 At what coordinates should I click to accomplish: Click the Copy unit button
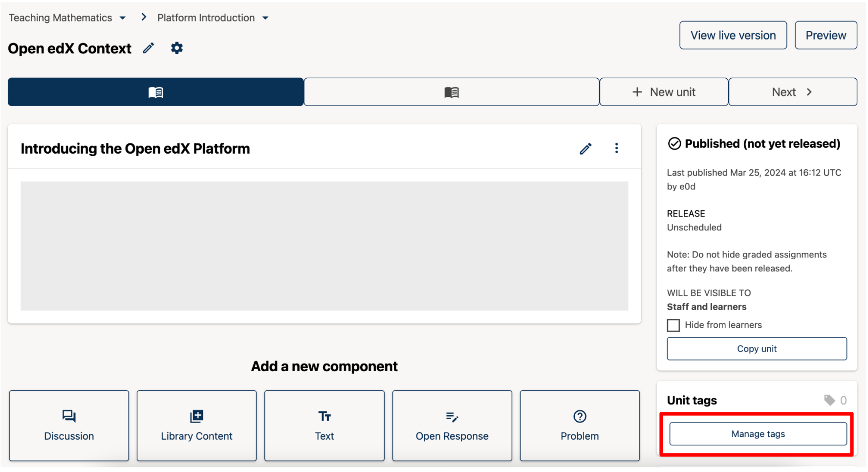757,349
